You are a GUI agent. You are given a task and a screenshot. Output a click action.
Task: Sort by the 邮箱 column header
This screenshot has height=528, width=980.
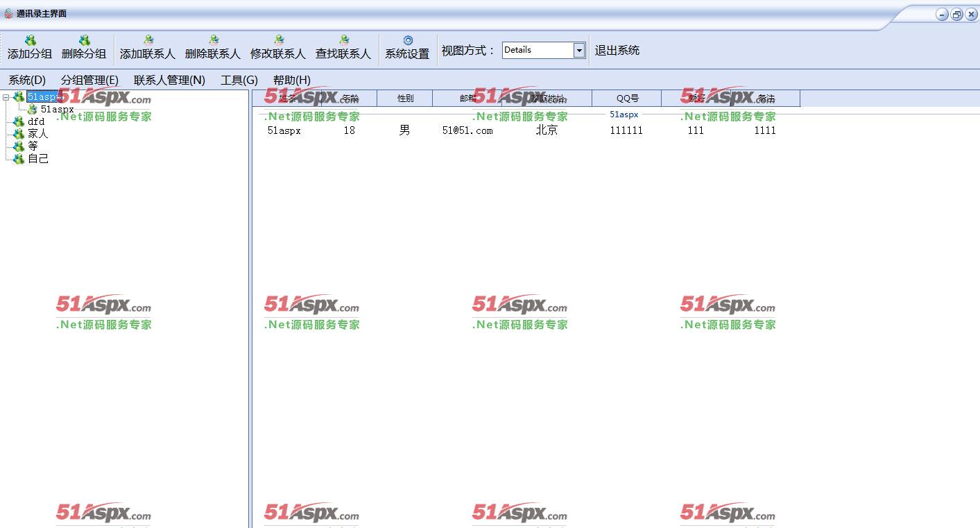click(x=467, y=99)
